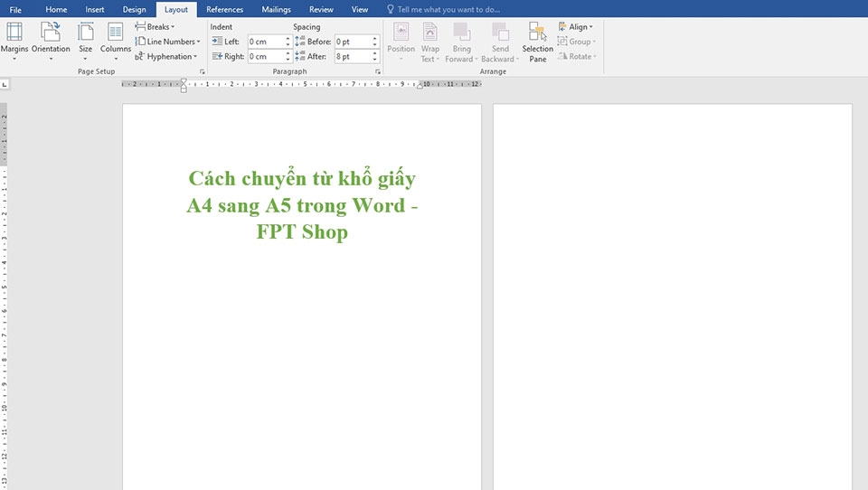Image resolution: width=868 pixels, height=490 pixels.
Task: Open the Orientation options
Action: (51, 42)
